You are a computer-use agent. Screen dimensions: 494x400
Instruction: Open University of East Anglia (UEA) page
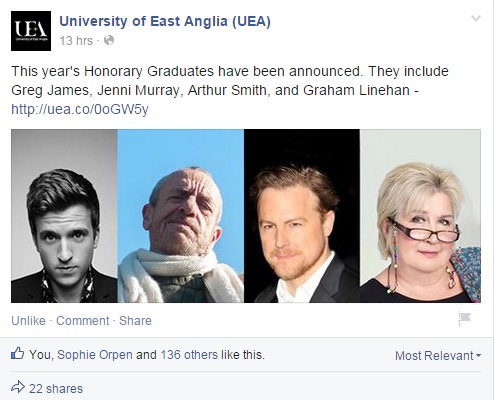click(x=165, y=21)
